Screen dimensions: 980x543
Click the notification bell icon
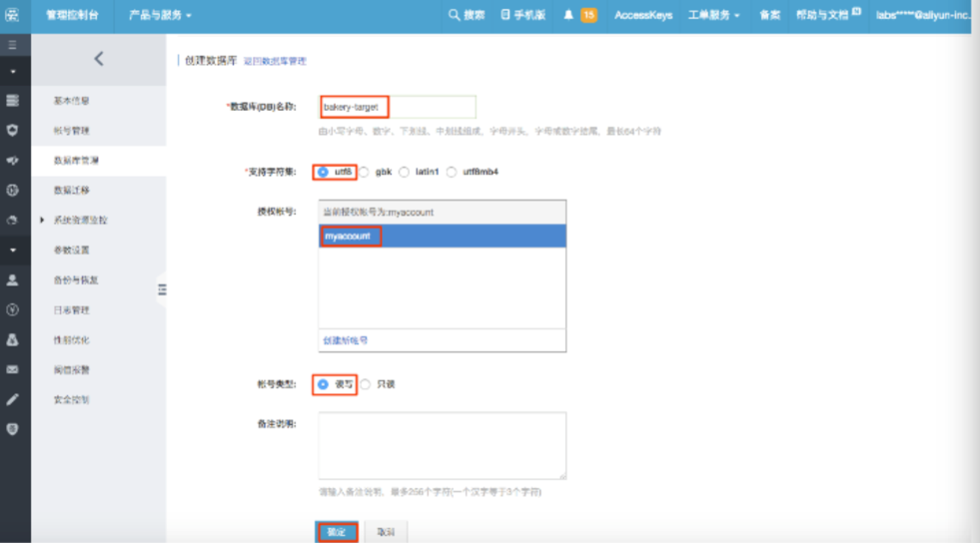pyautogui.click(x=568, y=15)
